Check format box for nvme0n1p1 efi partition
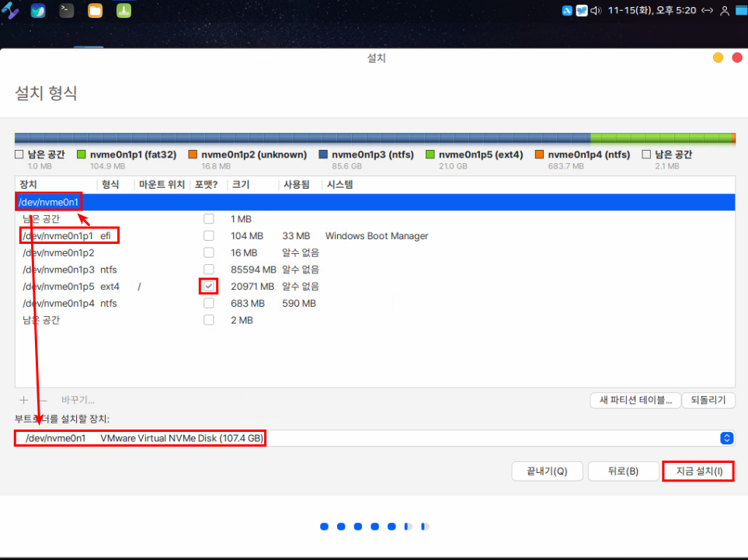 point(208,236)
